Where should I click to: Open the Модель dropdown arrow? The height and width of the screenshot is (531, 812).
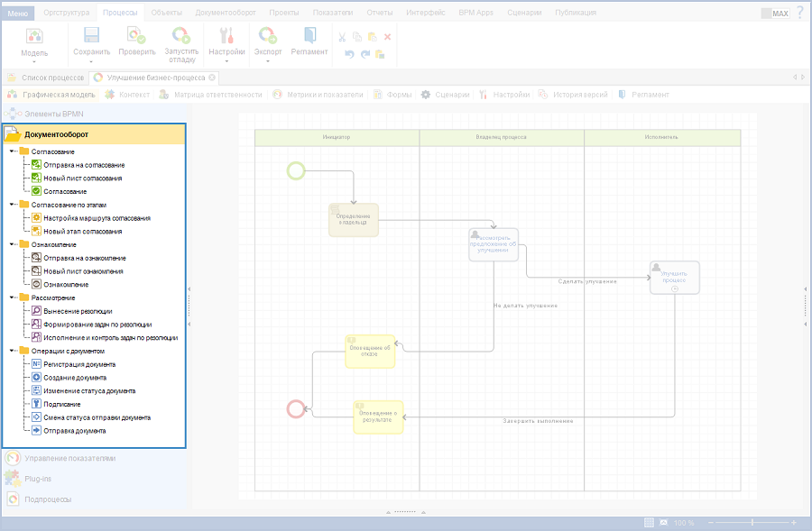coord(34,63)
